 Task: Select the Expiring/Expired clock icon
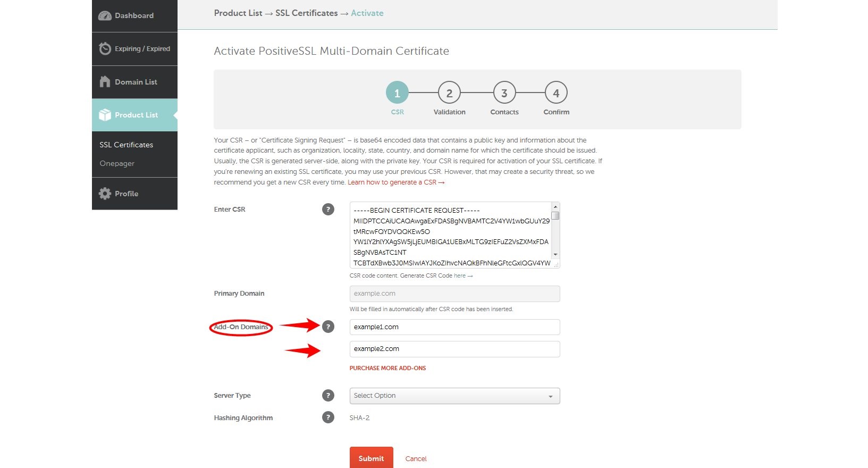[105, 48]
